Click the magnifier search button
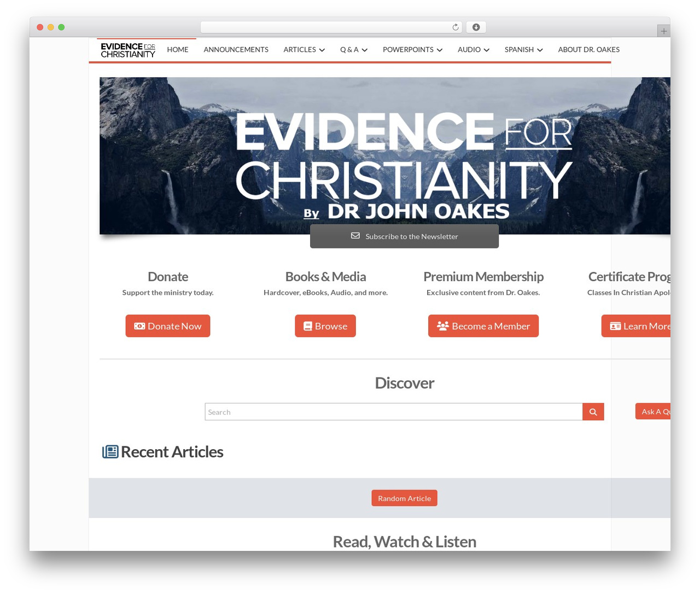Image resolution: width=700 pixels, height=593 pixels. [x=593, y=412]
